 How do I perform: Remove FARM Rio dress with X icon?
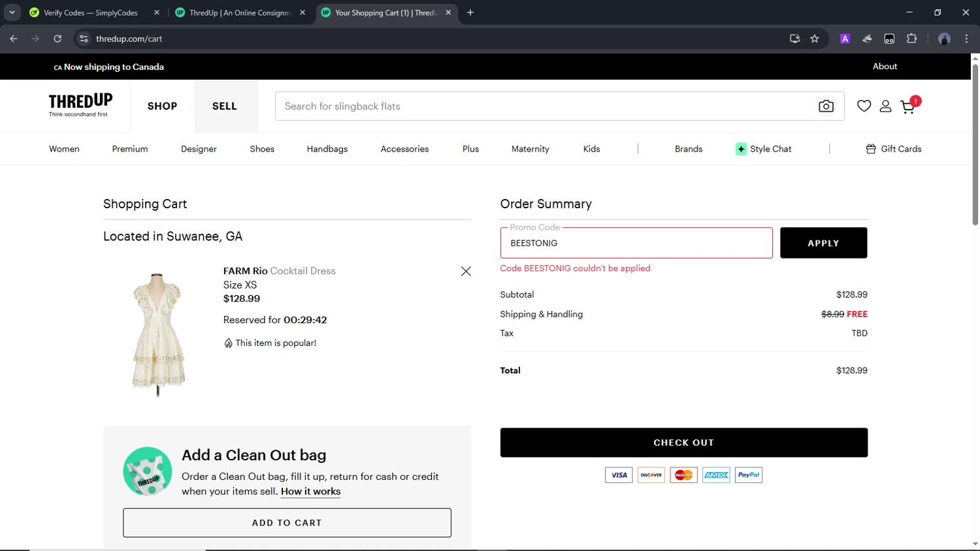coord(466,271)
